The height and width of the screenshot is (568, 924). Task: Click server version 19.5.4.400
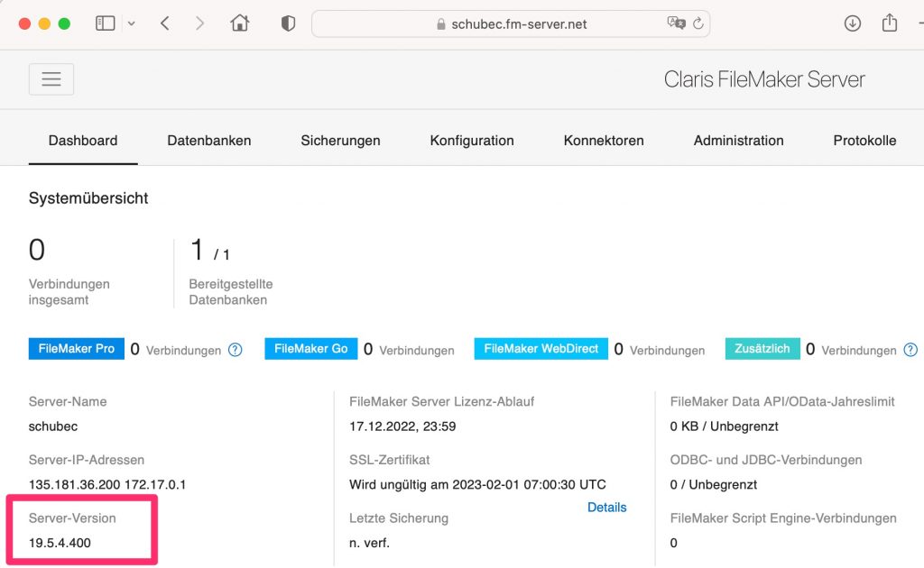pos(60,543)
